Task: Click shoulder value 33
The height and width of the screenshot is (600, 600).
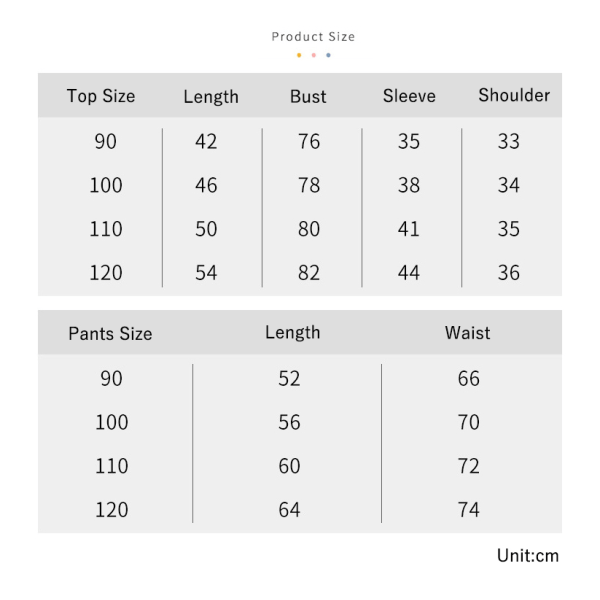Action: click(509, 141)
